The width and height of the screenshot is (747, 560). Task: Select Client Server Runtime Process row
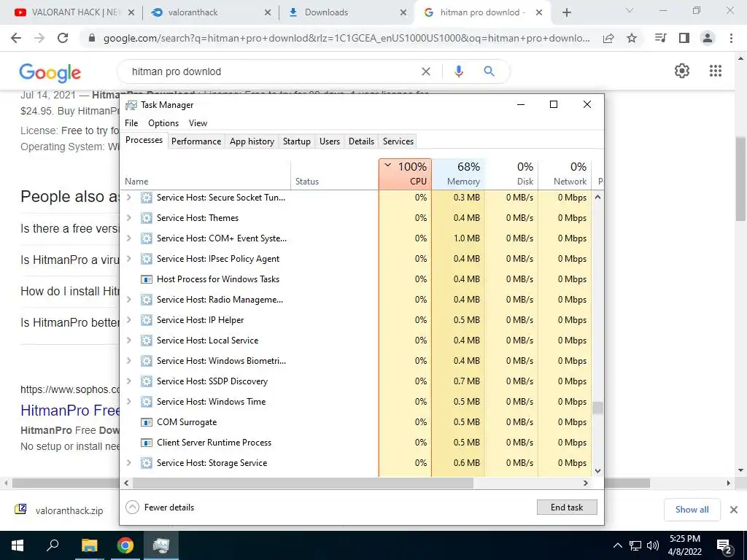tap(355, 443)
